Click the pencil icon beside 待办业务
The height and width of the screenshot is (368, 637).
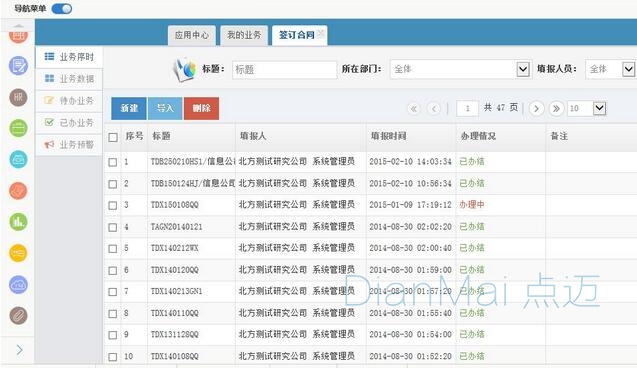click(x=49, y=100)
